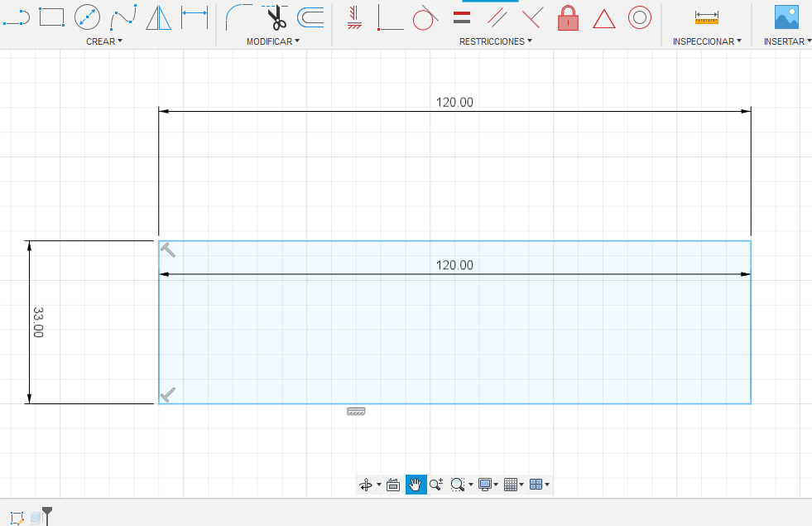Apply the Coincident constraint
The image size is (812, 526).
391,17
